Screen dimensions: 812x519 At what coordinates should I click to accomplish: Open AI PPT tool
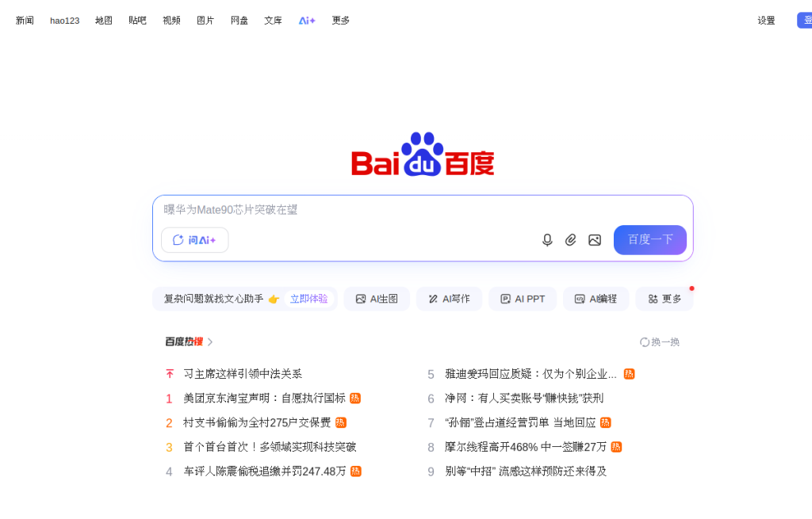click(523, 299)
